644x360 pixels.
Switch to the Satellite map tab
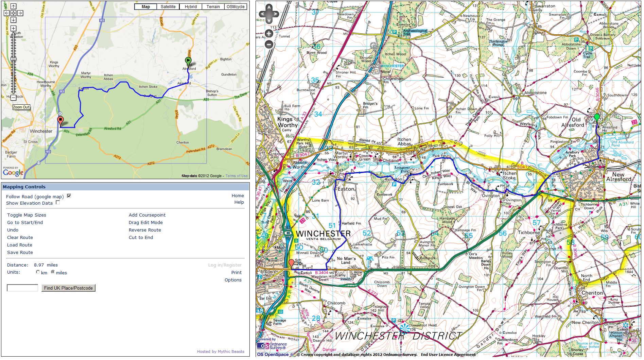point(168,7)
